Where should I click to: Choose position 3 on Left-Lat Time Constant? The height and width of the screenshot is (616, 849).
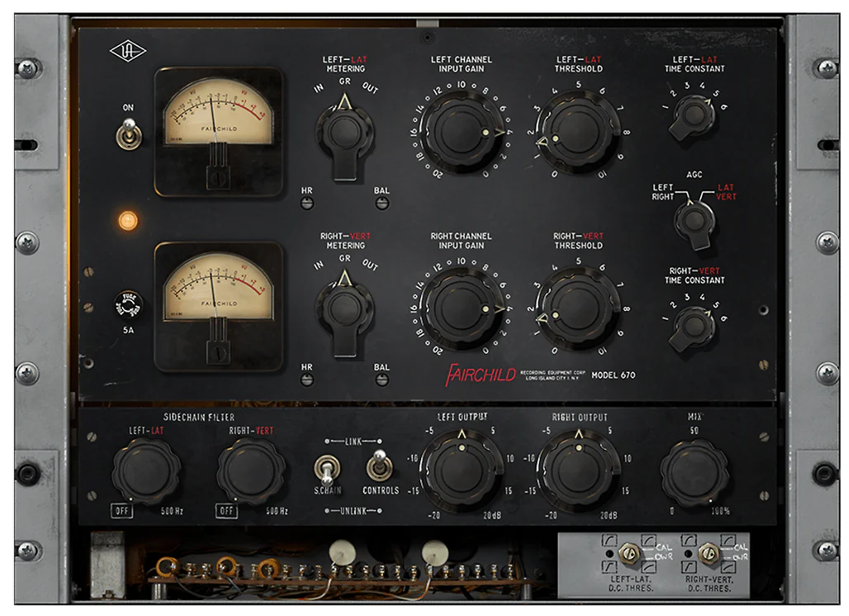687,85
